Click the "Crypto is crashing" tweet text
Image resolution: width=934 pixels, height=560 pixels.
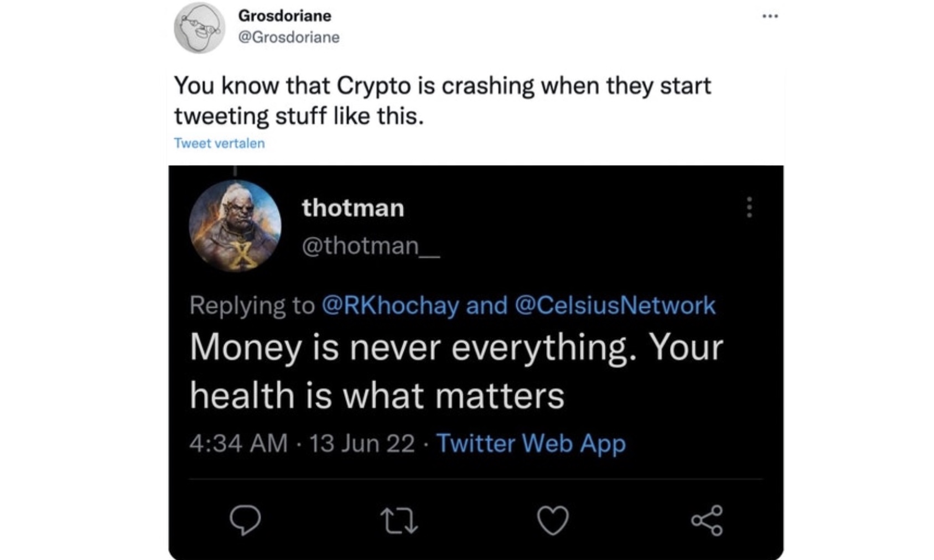coord(442,101)
